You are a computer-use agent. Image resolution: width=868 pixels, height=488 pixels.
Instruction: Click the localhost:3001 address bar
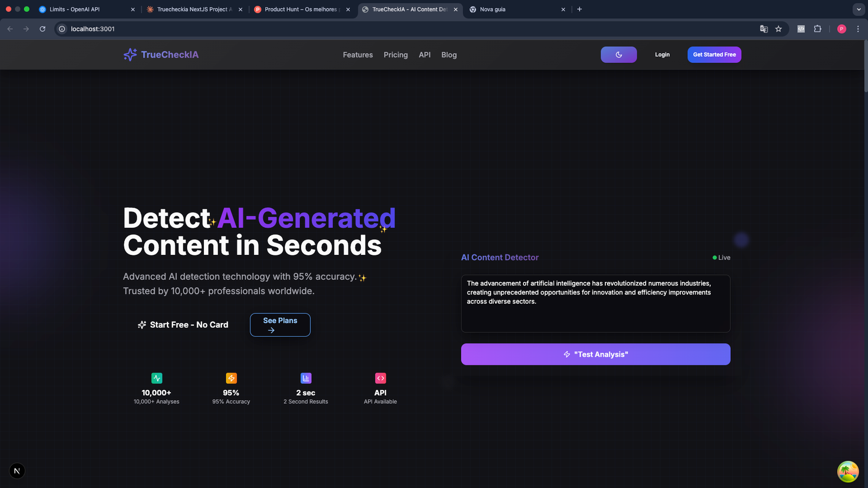tap(412, 29)
